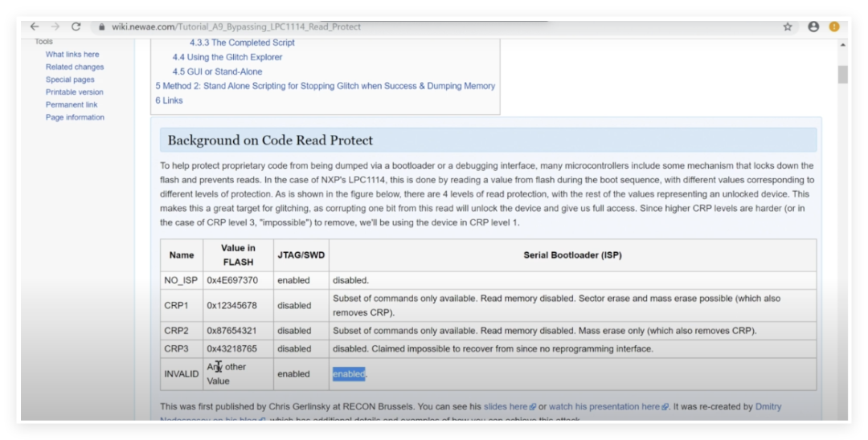The height and width of the screenshot is (440, 868).
Task: Select 'Permanent link' in Tools
Action: (x=72, y=104)
